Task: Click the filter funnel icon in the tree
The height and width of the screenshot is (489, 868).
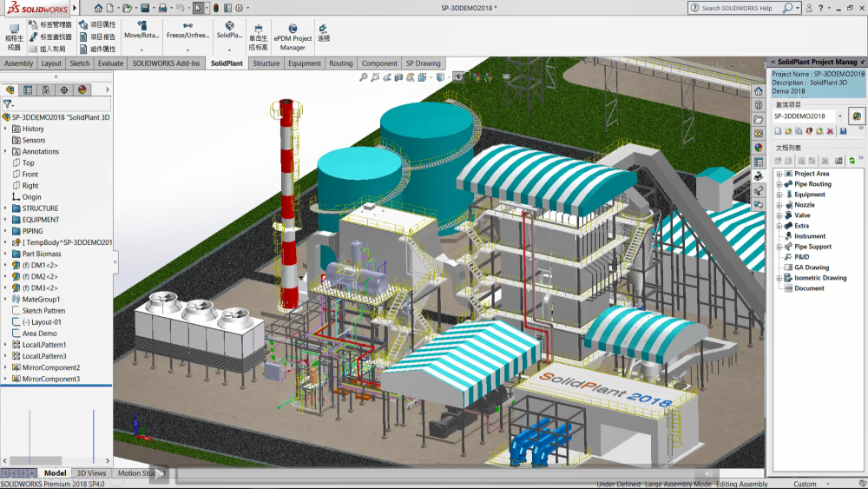Action: pos(7,103)
